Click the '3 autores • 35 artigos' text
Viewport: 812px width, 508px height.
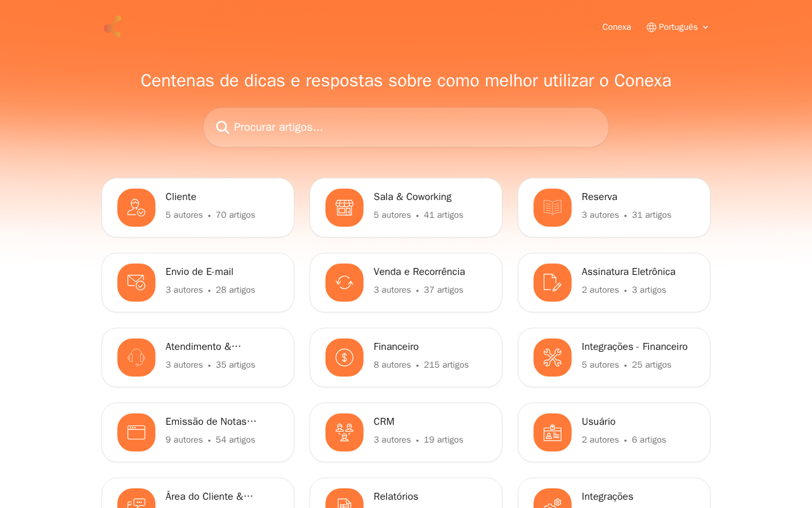pos(210,365)
